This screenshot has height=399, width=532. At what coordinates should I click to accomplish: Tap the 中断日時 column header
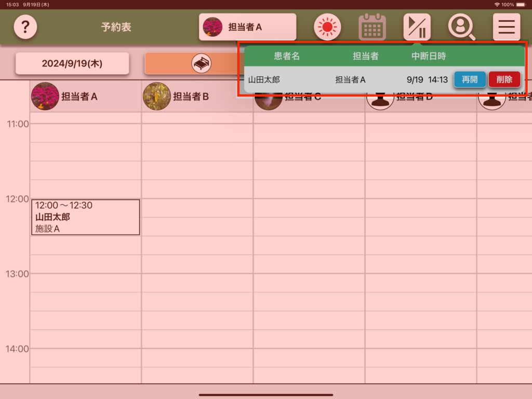pyautogui.click(x=428, y=56)
